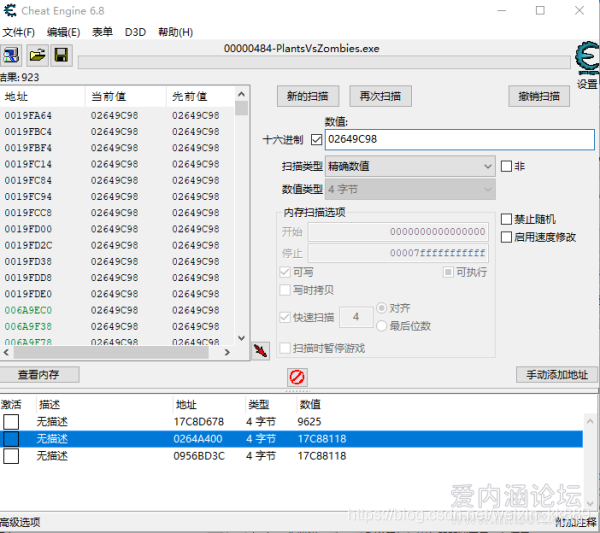
Task: Click the address table scroll down arrow
Action: coord(590,504)
